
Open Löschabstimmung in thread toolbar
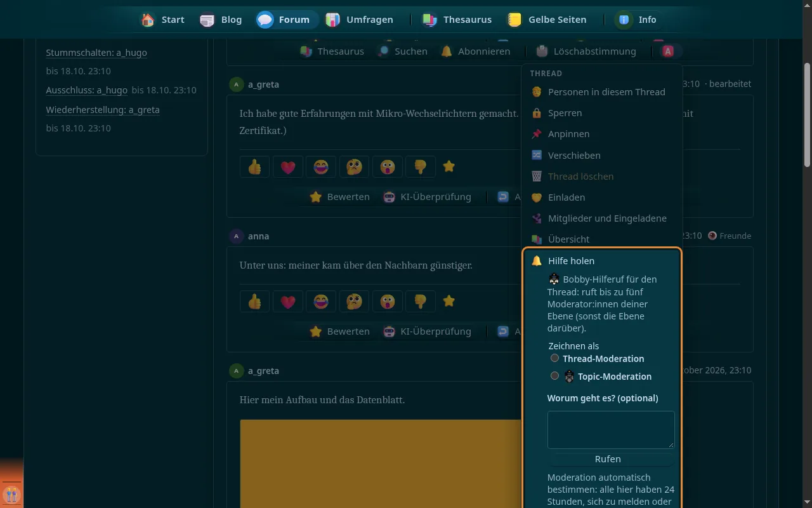[x=586, y=51]
